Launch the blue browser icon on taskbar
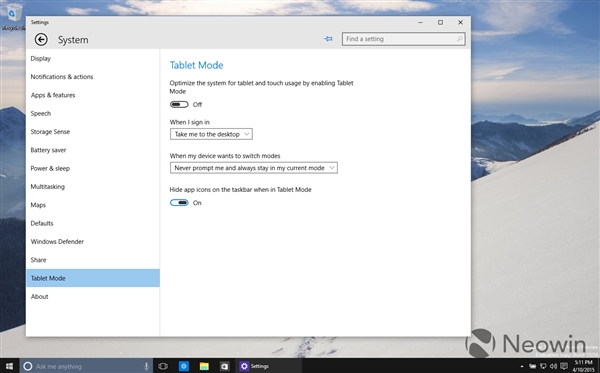The height and width of the screenshot is (373, 600). 184,366
